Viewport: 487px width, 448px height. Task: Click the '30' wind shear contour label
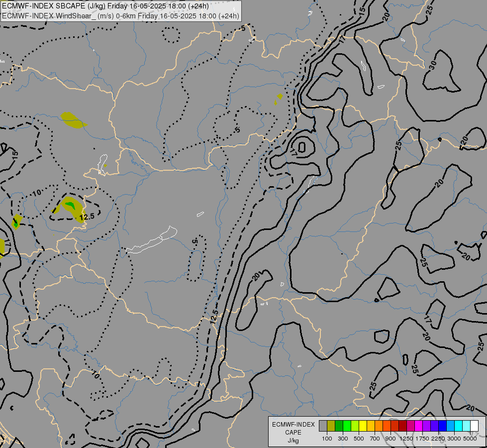[433, 65]
